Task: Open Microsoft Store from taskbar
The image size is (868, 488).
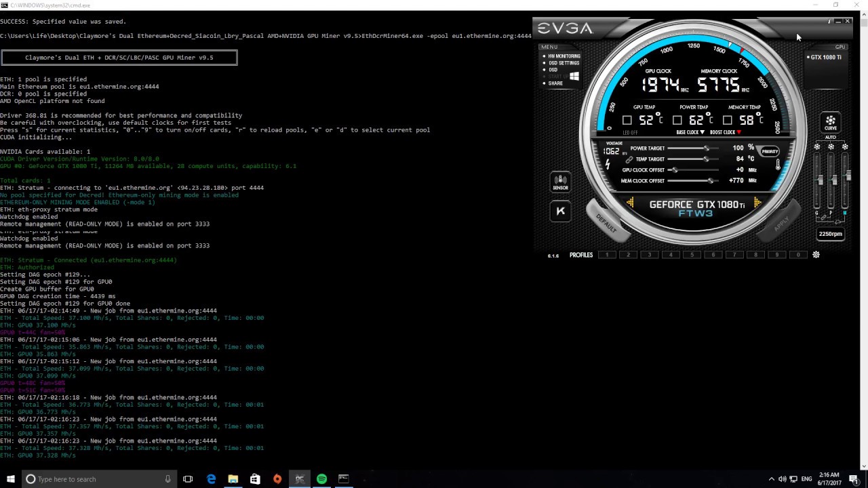Action: point(255,479)
